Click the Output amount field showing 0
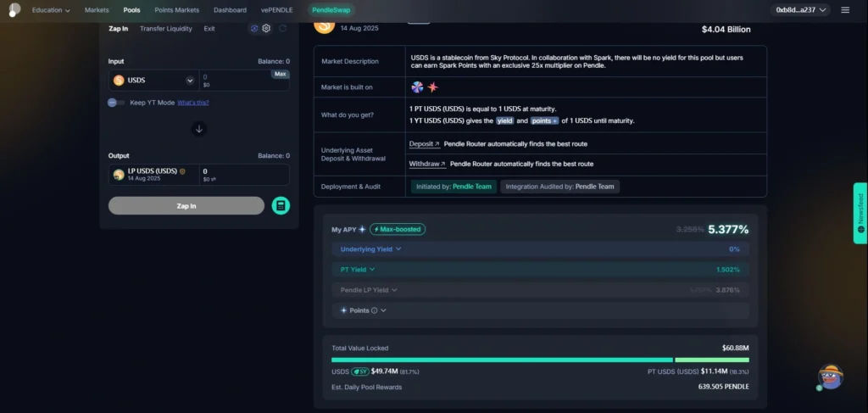868x413 pixels. coord(244,175)
